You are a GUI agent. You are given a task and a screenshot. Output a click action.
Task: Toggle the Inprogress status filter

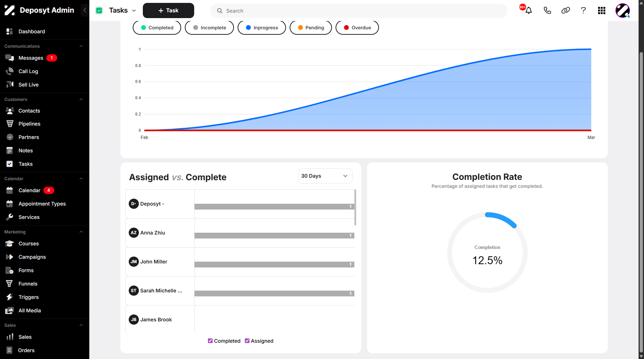(x=262, y=28)
